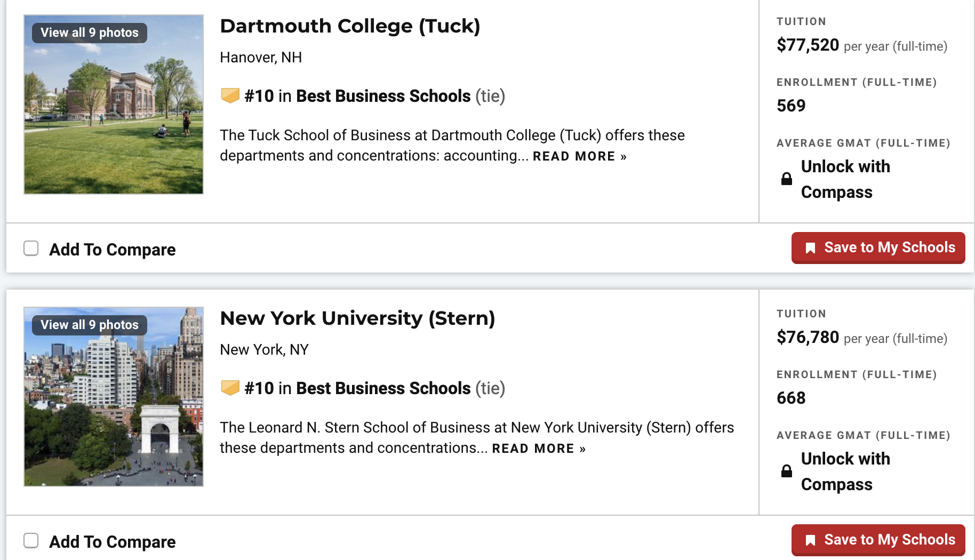Expand READ MORE for Stern description
Screen dimensions: 975x560
pos(539,449)
